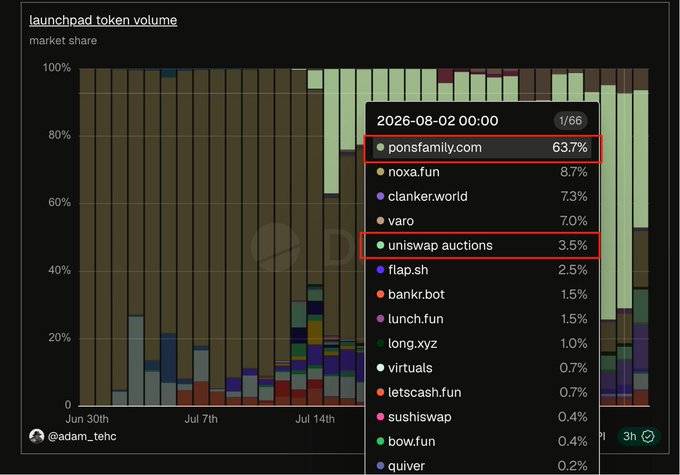680x475 pixels.
Task: Select the bankr.bot tooltip row
Action: (482, 295)
